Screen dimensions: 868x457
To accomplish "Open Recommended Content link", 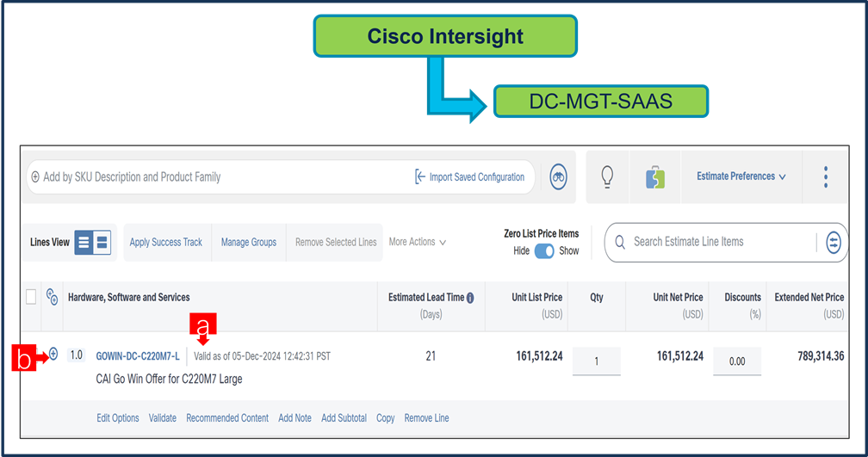I will (x=227, y=418).
